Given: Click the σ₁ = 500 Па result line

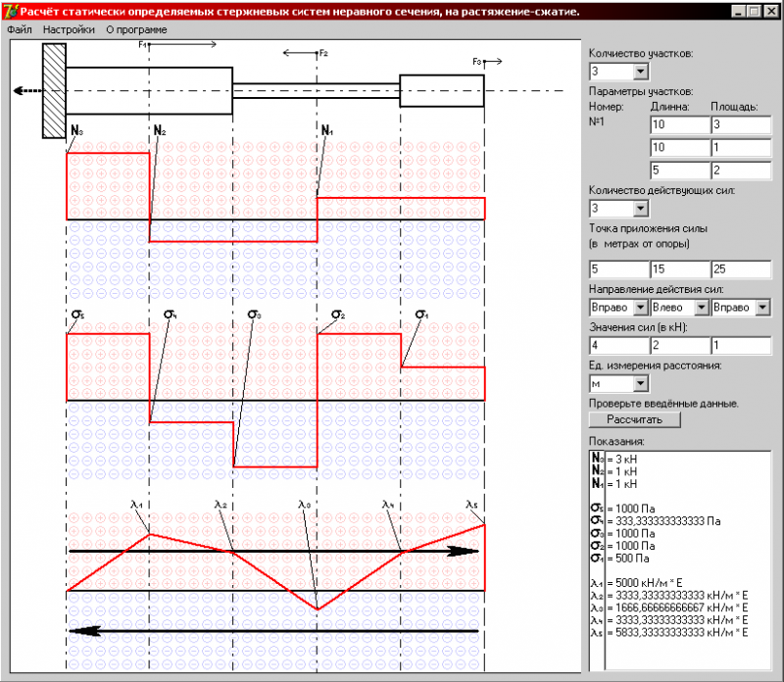Looking at the screenshot, I should (620, 558).
